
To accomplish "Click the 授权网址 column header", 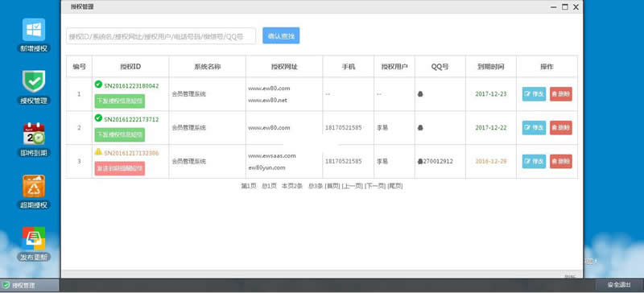I will pos(284,67).
